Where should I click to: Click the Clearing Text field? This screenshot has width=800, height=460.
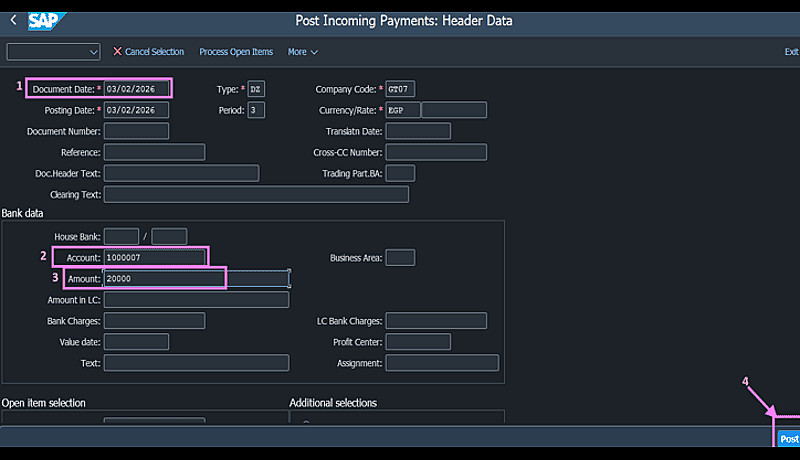tap(256, 194)
